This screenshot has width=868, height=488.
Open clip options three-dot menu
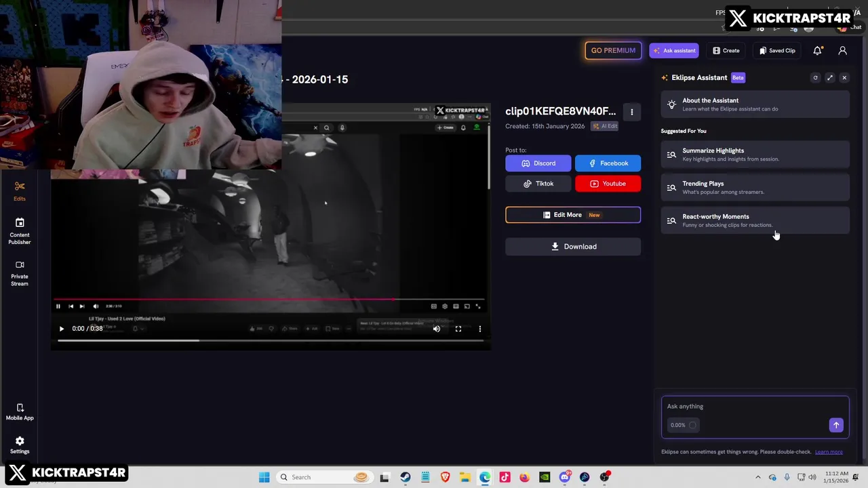[632, 112]
